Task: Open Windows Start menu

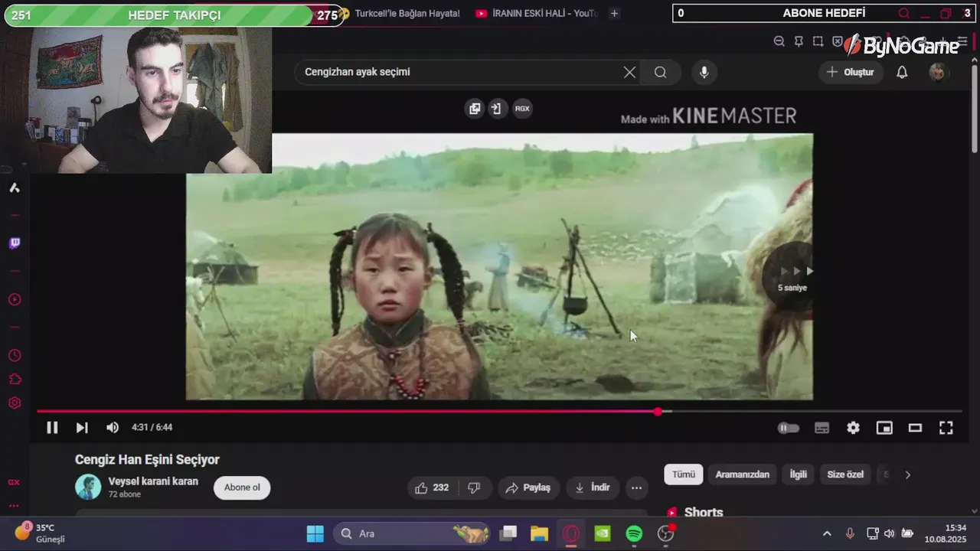Action: [315, 533]
